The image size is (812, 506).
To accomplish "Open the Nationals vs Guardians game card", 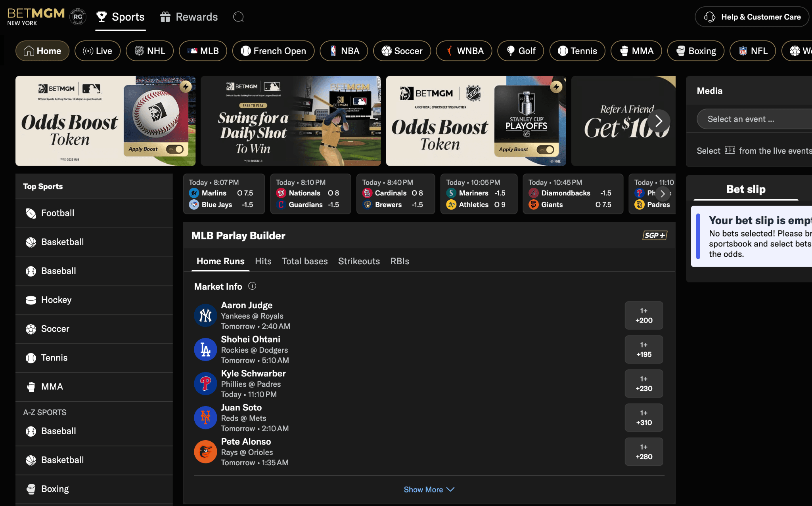I will click(310, 194).
